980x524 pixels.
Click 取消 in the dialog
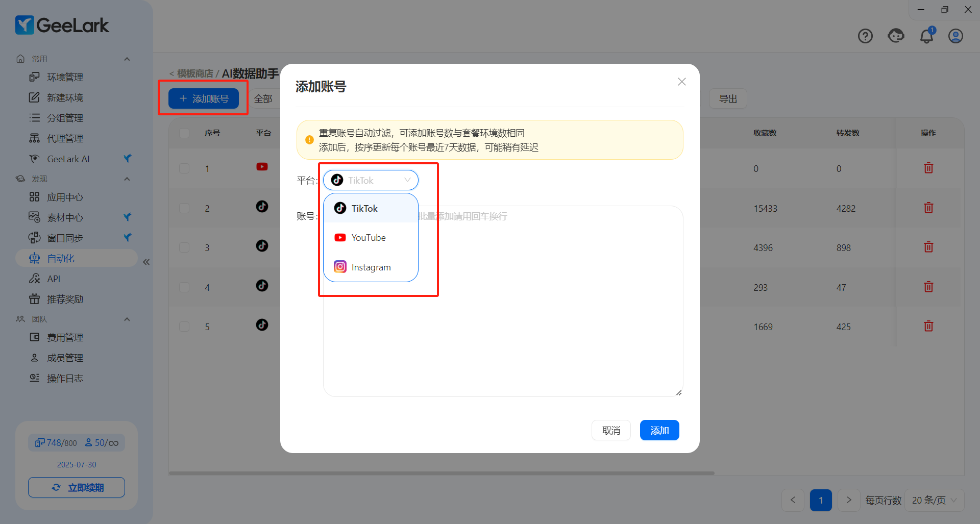[611, 430]
